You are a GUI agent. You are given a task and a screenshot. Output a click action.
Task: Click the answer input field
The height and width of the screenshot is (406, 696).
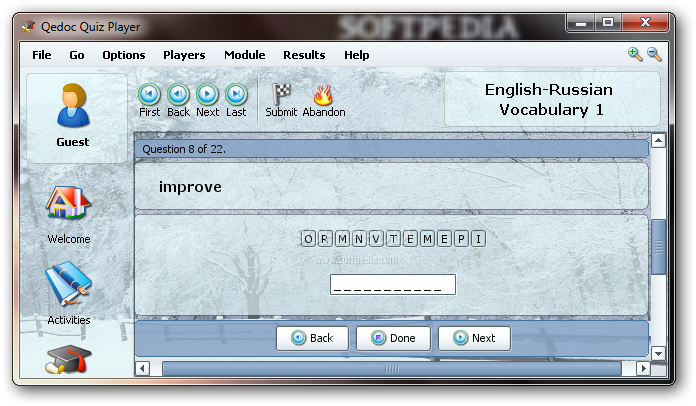pos(393,284)
